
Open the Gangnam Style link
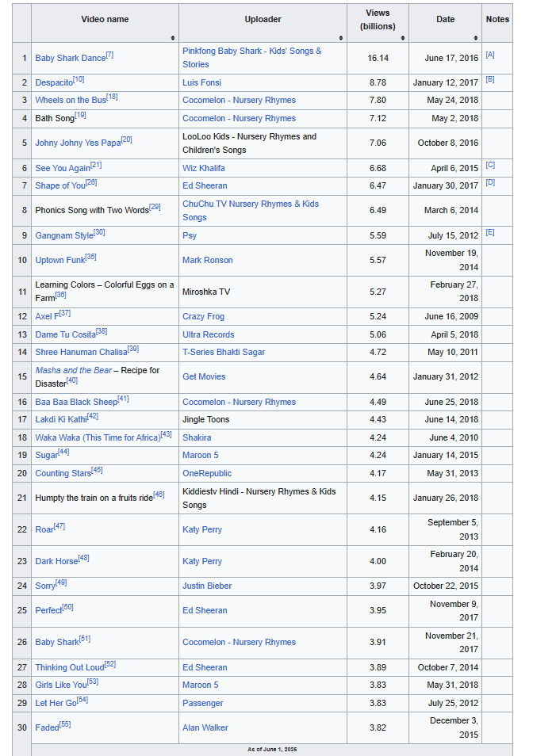click(x=64, y=236)
